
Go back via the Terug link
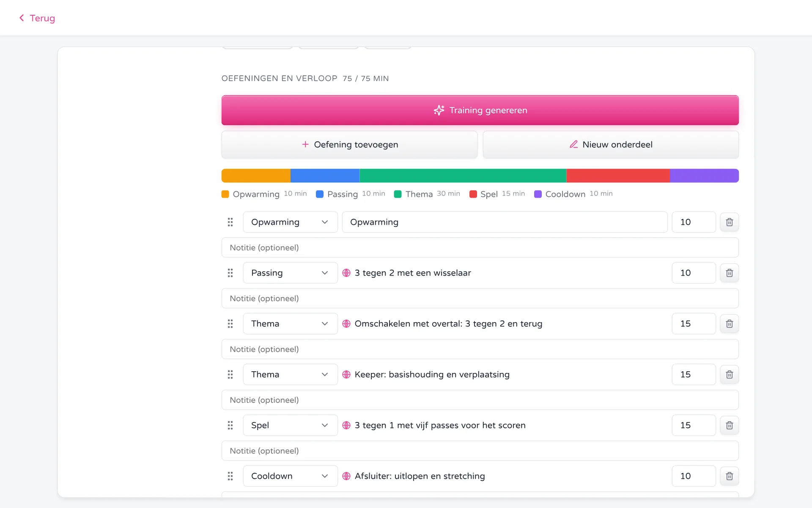coord(37,18)
